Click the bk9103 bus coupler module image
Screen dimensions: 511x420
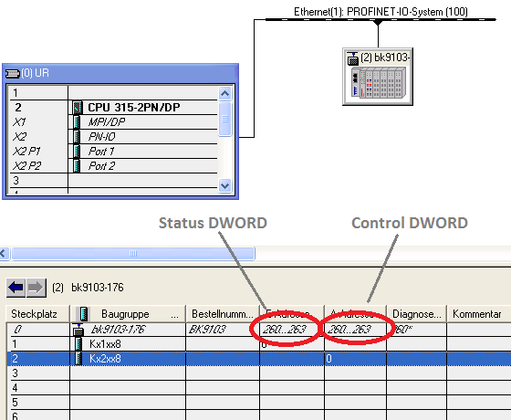tap(379, 83)
